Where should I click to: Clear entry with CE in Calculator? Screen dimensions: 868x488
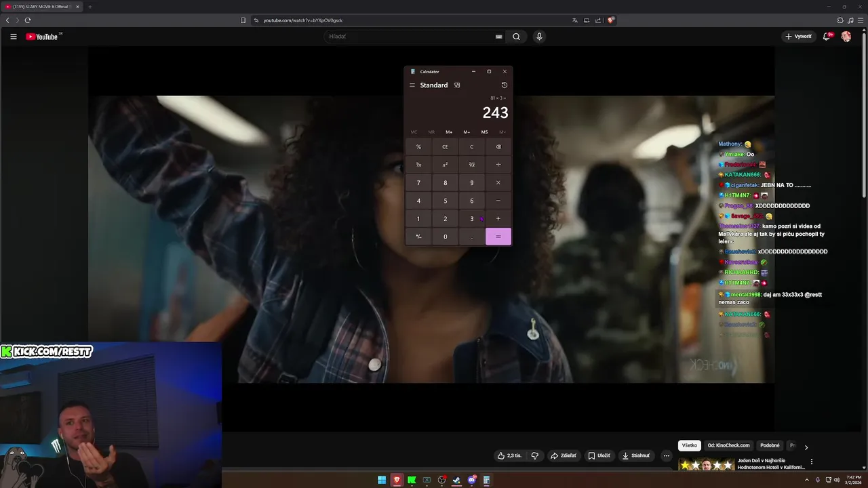point(445,147)
